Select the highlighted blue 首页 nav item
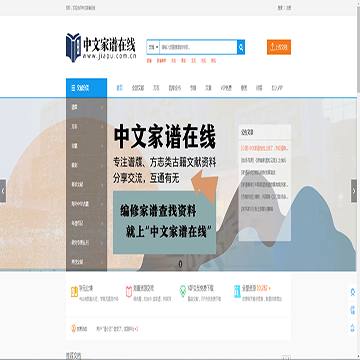The height and width of the screenshot is (360, 360). point(120,88)
